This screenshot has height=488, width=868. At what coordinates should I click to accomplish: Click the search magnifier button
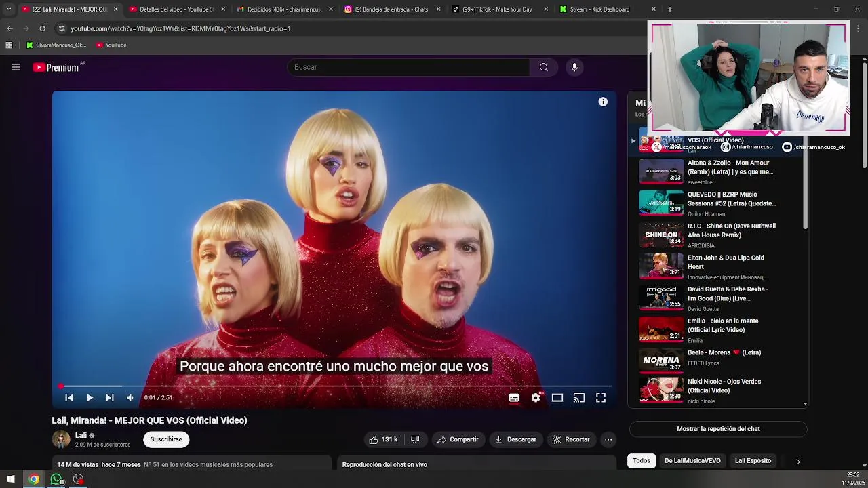pos(543,67)
